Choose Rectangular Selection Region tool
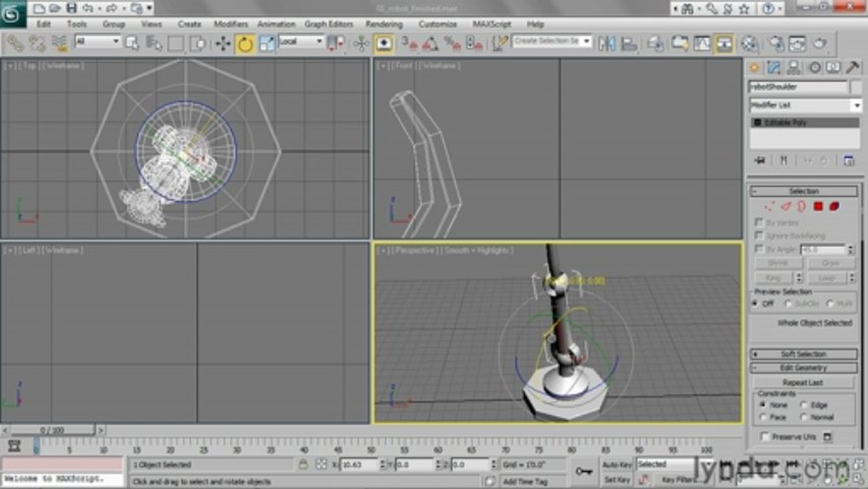Screen dimensions: 868x489 click(176, 43)
